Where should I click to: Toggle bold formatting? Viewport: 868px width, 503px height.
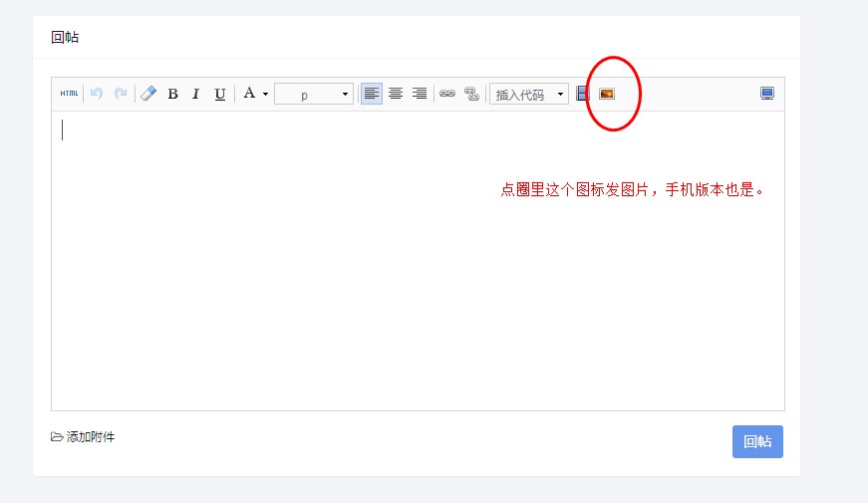[172, 94]
